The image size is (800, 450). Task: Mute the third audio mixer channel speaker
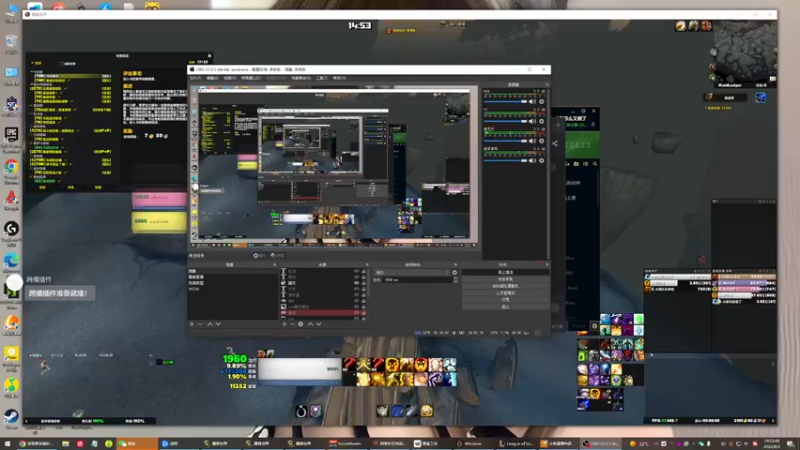coord(533,141)
